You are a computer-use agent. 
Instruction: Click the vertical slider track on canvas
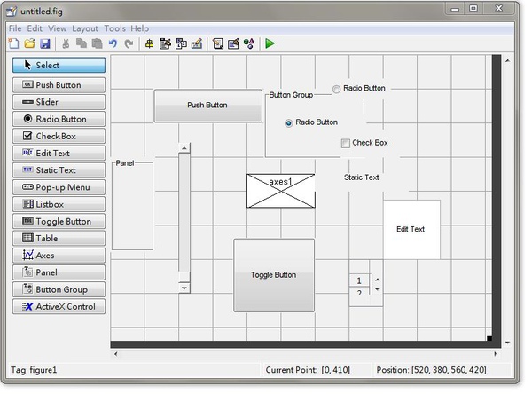(184, 212)
